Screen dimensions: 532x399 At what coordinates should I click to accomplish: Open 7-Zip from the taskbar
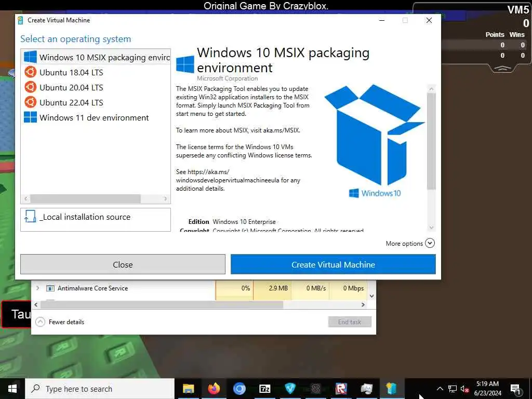[264, 389]
